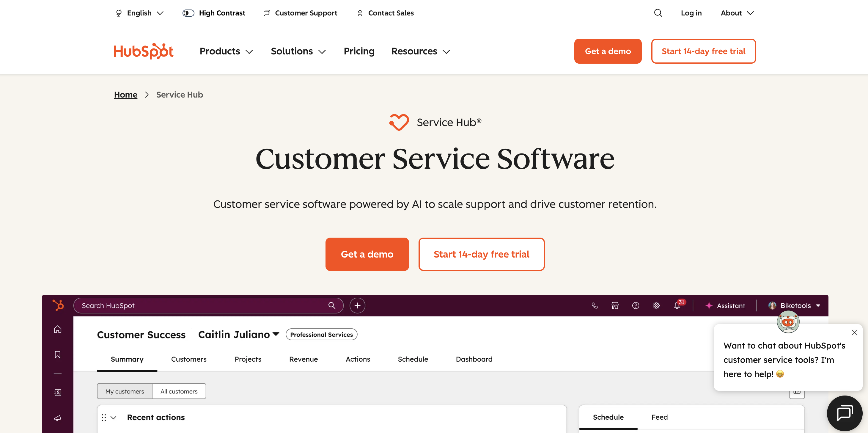This screenshot has height=433, width=868.
Task: Select the My customers filter
Action: 125,391
